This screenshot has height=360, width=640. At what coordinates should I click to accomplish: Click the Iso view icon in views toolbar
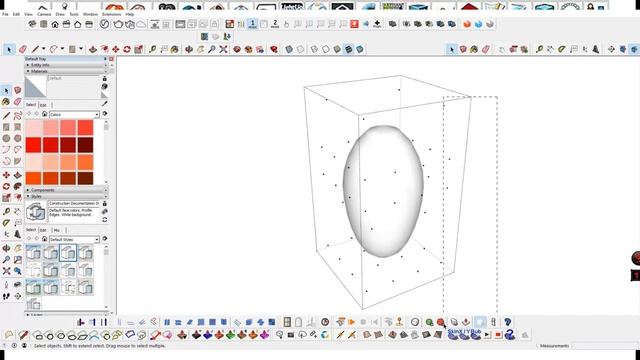[x=32, y=24]
